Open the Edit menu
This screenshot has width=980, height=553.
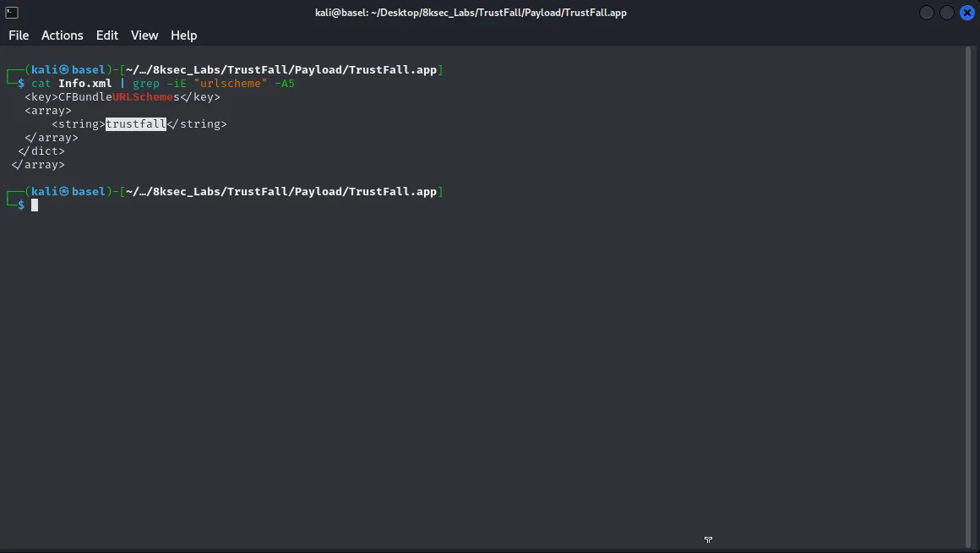point(107,36)
